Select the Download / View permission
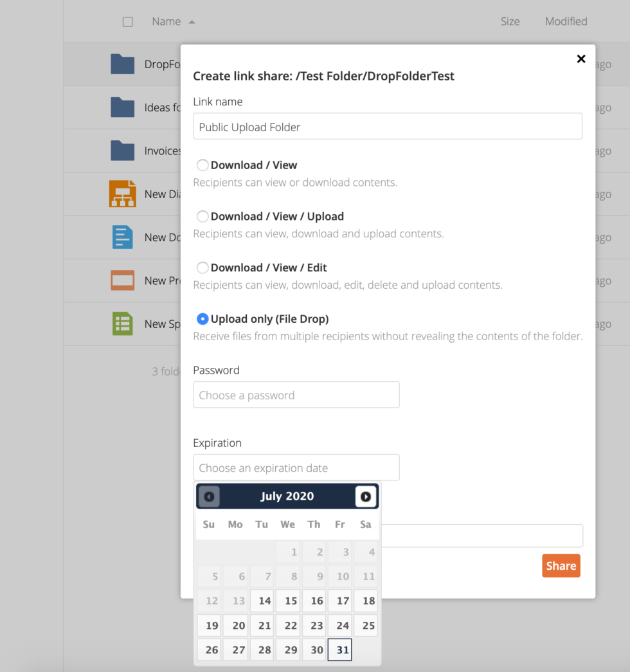630x672 pixels. pos(203,165)
